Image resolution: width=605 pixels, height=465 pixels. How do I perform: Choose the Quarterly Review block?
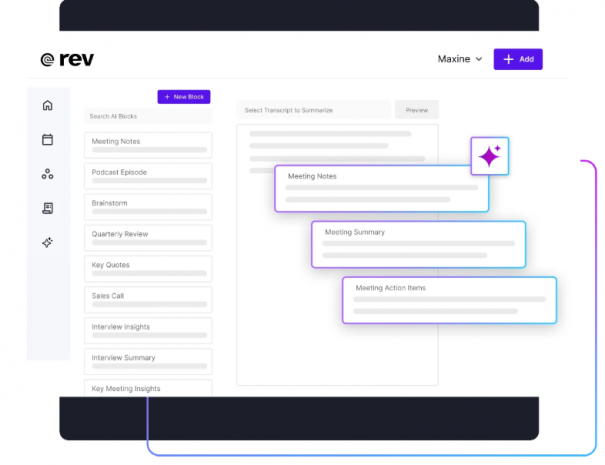(148, 238)
